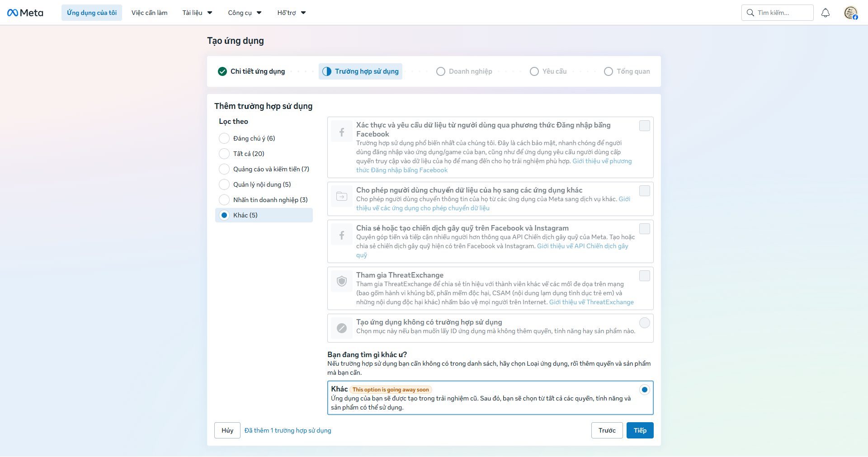Screen dimensions: 868x457
Task: Click the Tìm kiếm search field
Action: [778, 13]
